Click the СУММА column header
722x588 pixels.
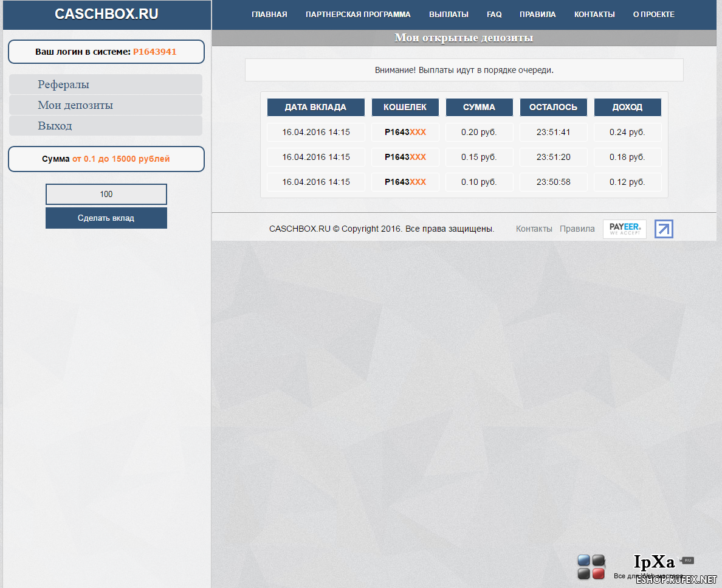pyautogui.click(x=480, y=108)
